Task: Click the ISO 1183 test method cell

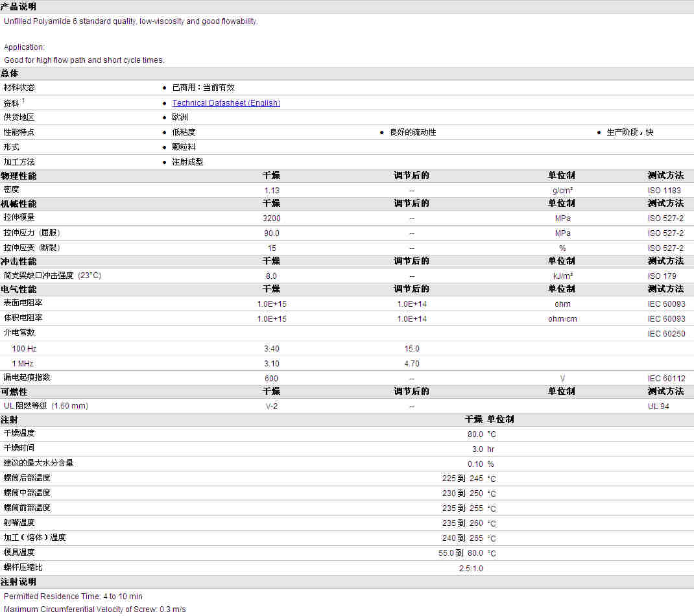Action: [x=664, y=191]
